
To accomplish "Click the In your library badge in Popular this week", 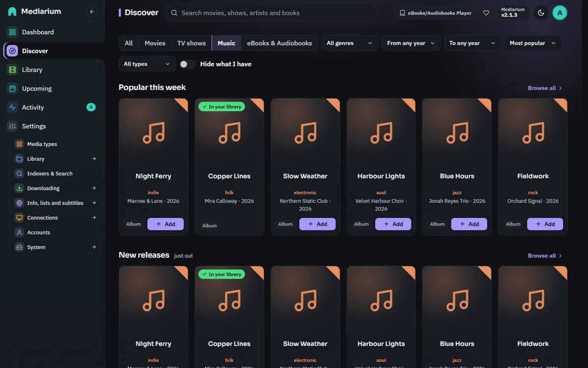I will click(x=222, y=106).
